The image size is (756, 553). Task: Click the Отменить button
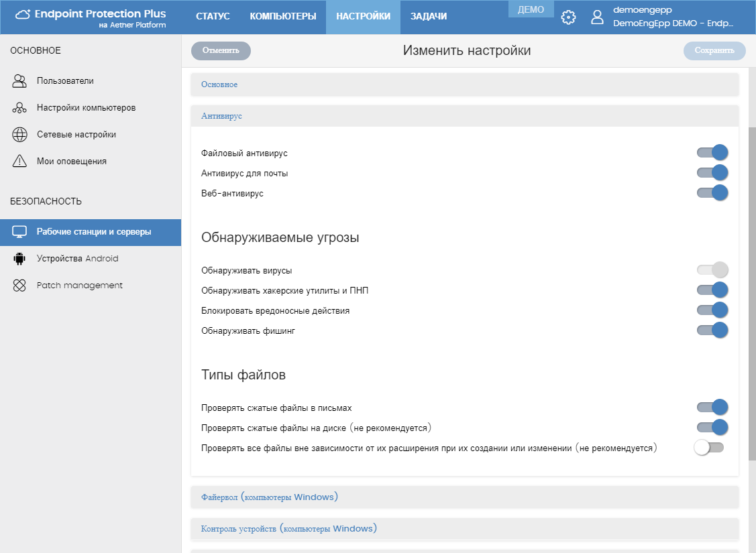[x=221, y=50]
